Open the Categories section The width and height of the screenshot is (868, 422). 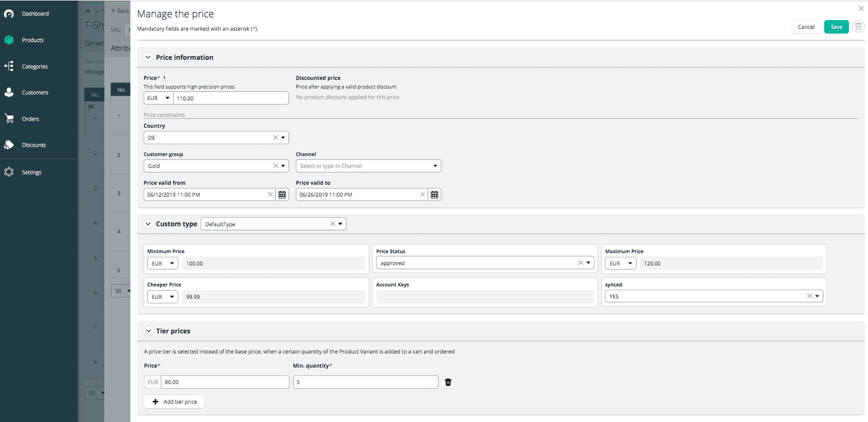[35, 66]
